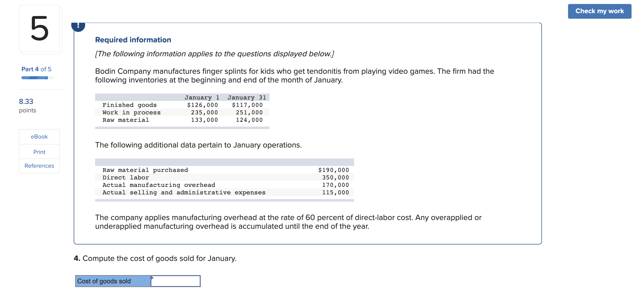Click the Required information heading
The height and width of the screenshot is (308, 644).
(x=133, y=40)
